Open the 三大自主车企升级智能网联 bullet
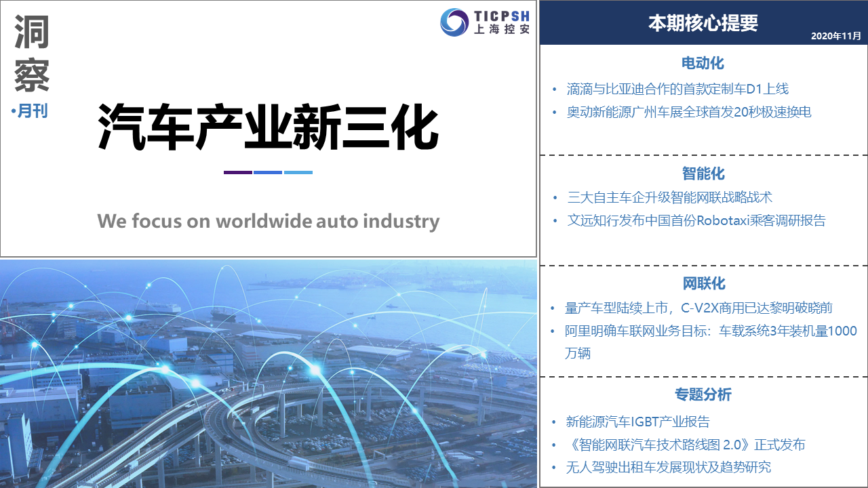The height and width of the screenshot is (488, 868). (670, 197)
